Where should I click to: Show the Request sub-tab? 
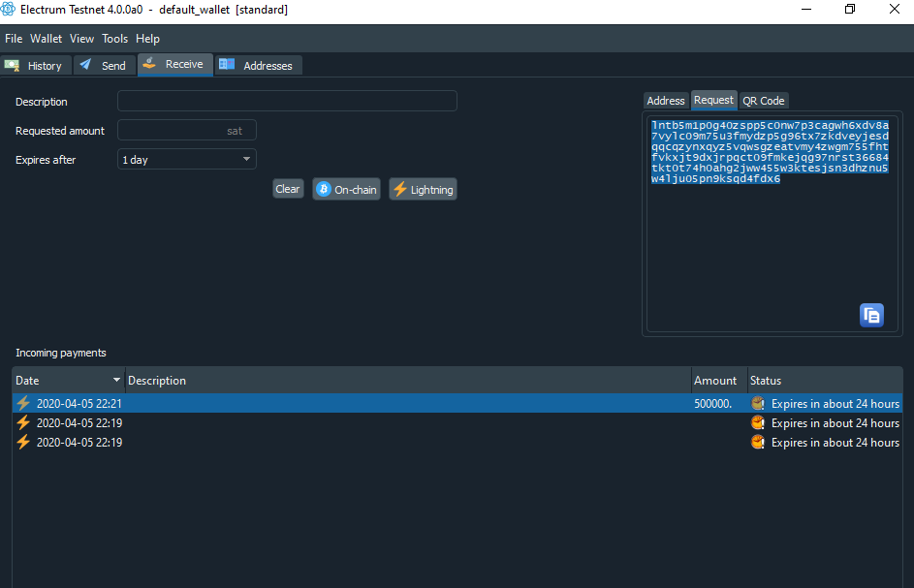pyautogui.click(x=713, y=100)
